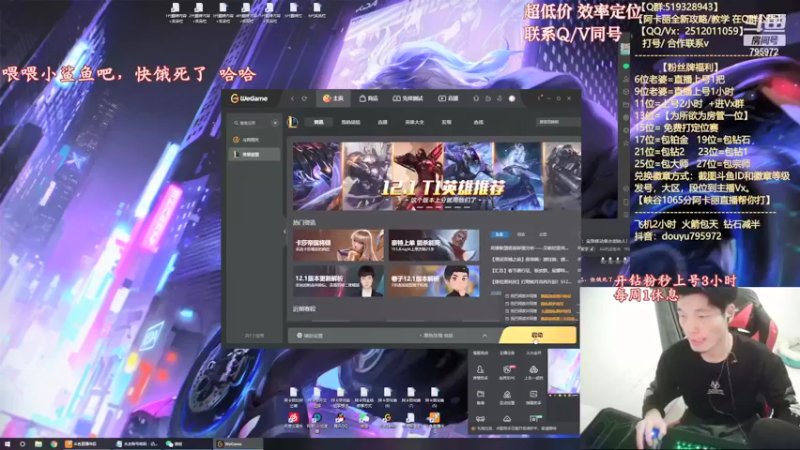800x450 pixels.
Task: Open the 我的战绩 sub-tab
Action: 351,122
